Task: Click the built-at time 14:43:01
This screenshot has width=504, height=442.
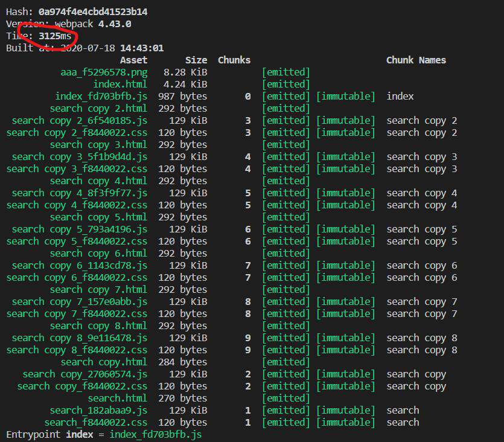Action: [142, 48]
